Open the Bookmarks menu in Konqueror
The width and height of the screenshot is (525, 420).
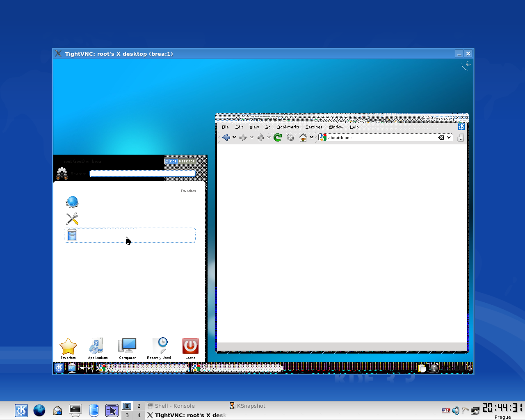pos(288,127)
